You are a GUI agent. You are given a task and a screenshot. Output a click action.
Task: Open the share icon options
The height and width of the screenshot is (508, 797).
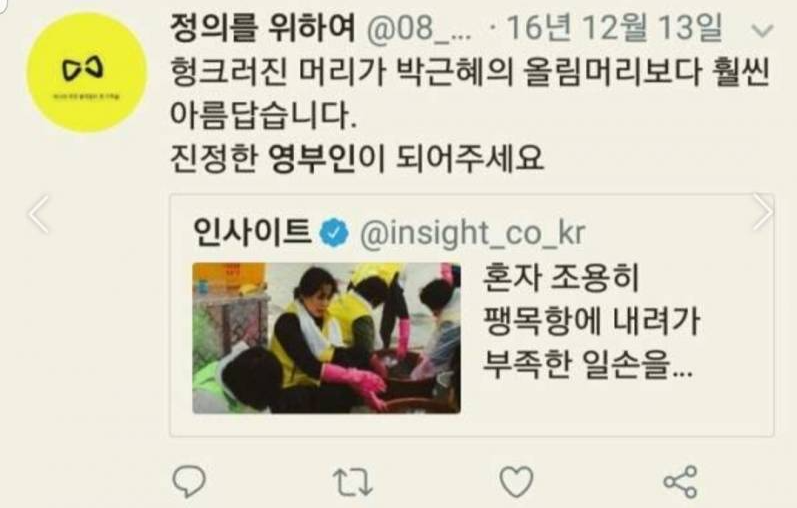tap(681, 481)
